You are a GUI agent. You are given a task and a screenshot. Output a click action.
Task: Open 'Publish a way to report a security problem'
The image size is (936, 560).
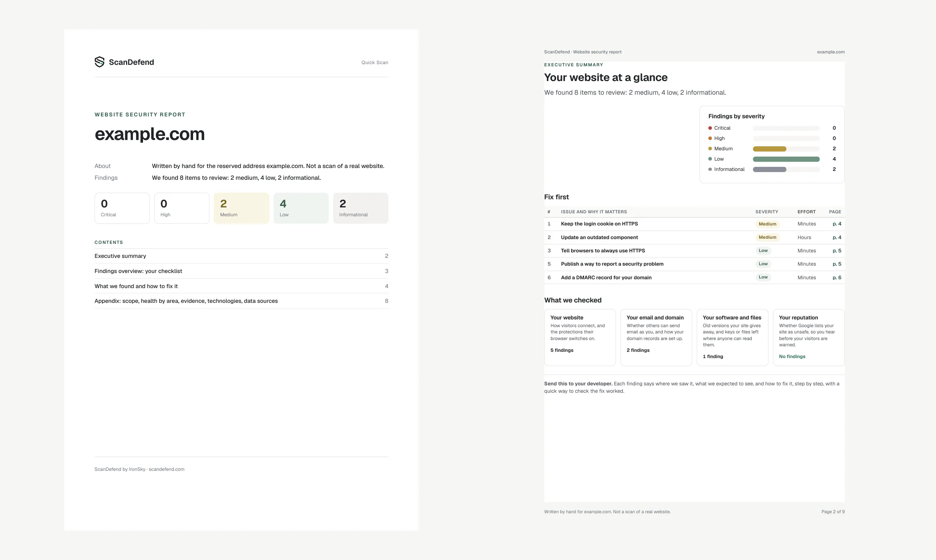coord(694,264)
